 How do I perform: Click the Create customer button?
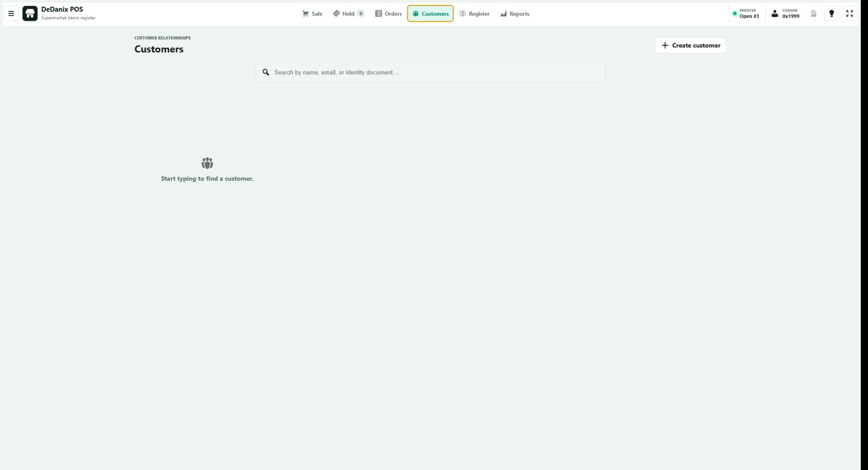coord(691,45)
